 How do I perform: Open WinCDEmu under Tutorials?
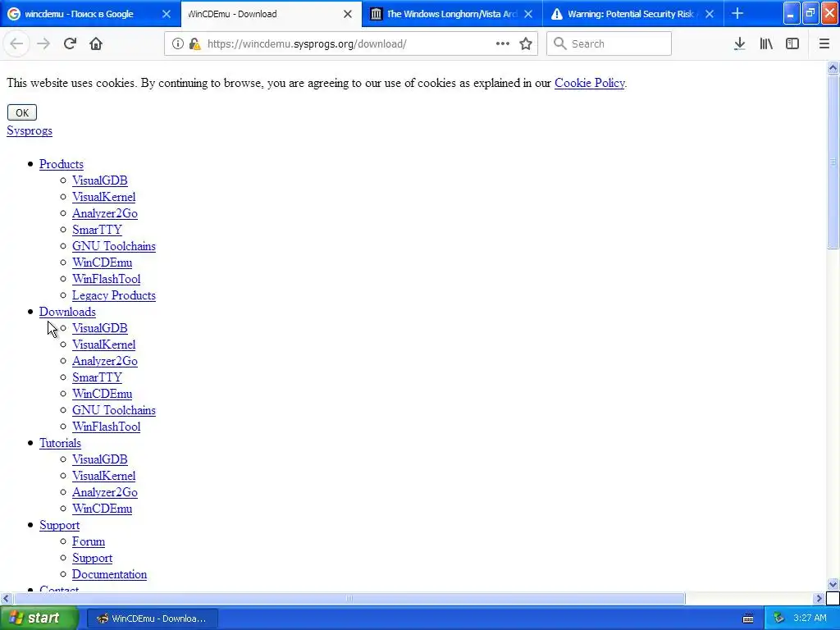103,509
